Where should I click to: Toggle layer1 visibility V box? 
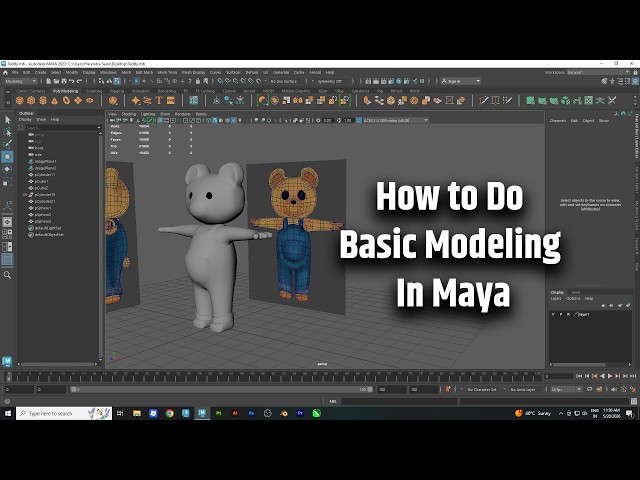553,314
